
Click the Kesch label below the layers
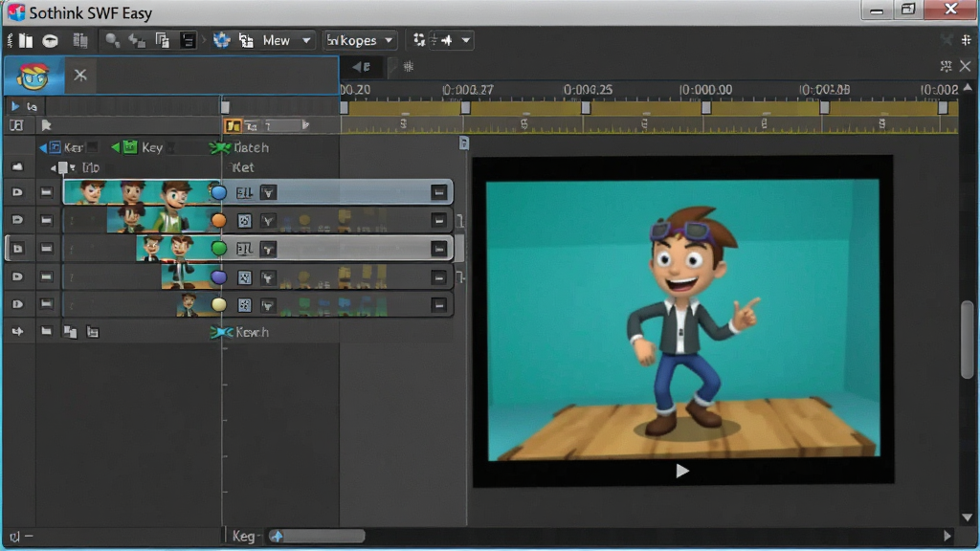tap(252, 332)
